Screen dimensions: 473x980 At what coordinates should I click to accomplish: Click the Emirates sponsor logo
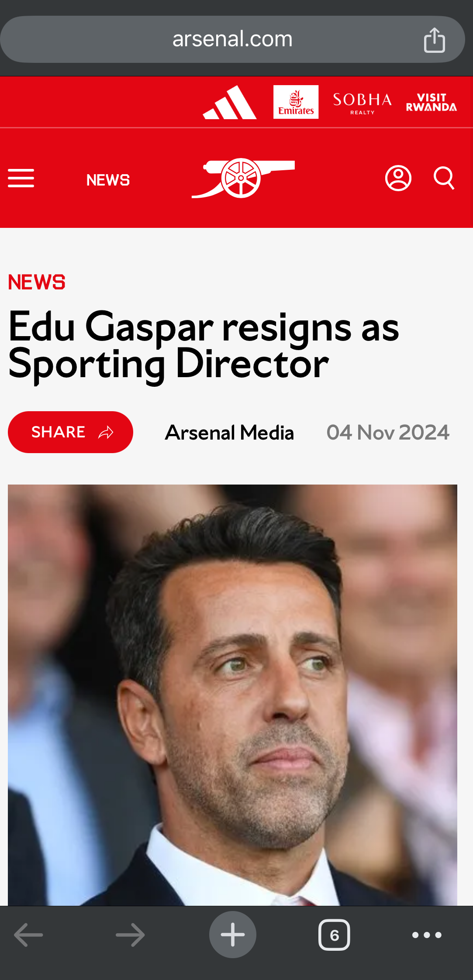point(296,102)
